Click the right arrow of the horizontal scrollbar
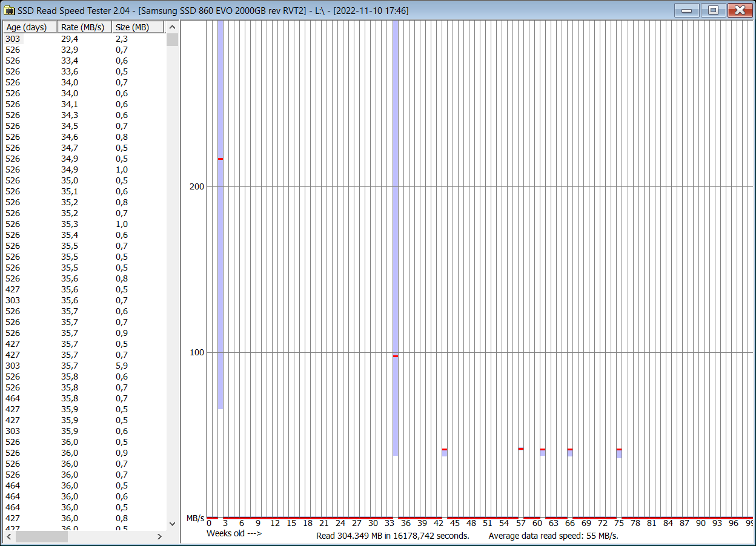The image size is (756, 546). click(x=159, y=536)
